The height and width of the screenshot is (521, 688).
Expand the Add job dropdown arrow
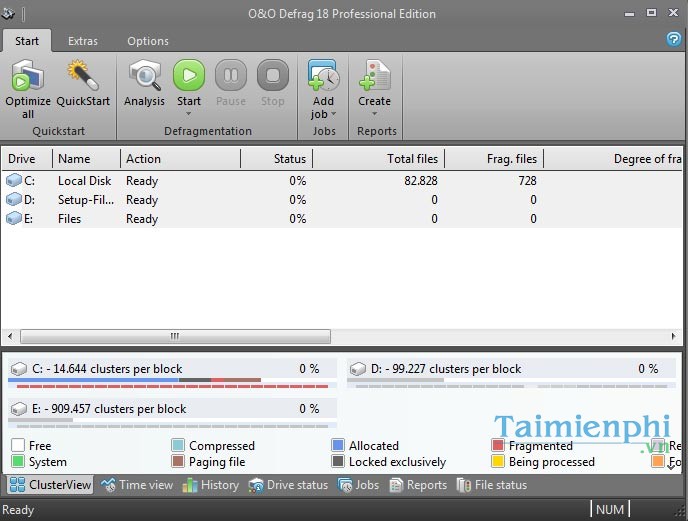point(333,114)
